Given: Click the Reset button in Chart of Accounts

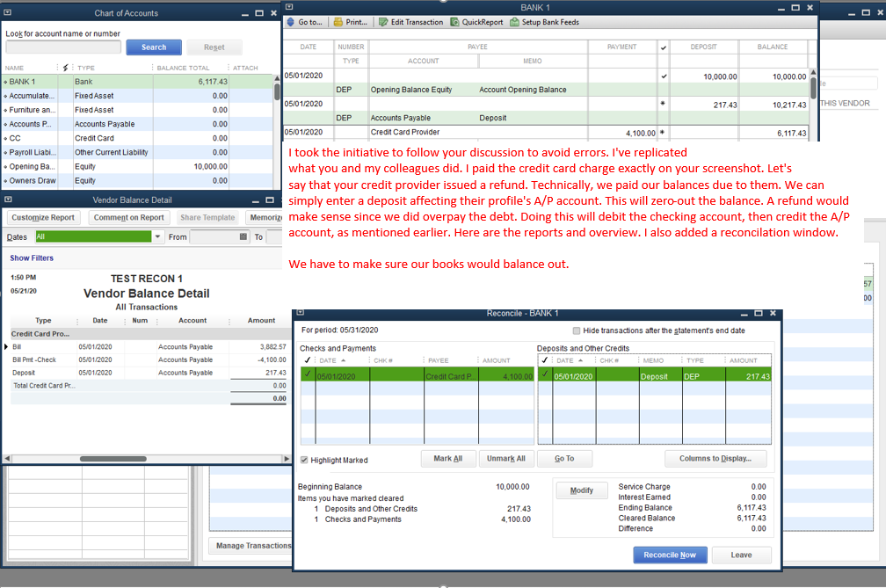Looking at the screenshot, I should tap(214, 47).
